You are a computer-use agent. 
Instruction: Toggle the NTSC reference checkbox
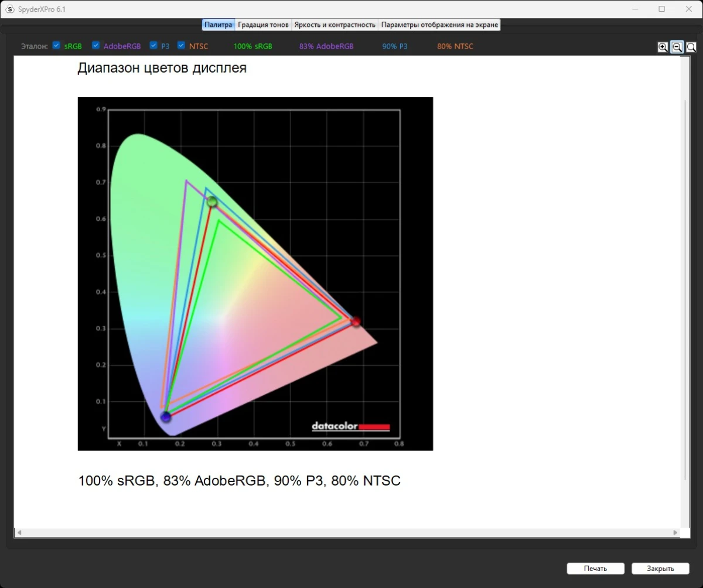pyautogui.click(x=182, y=46)
